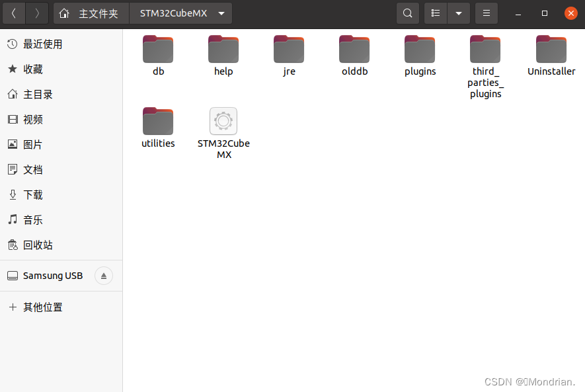Select the db folder icon
The height and width of the screenshot is (392, 585).
158,49
